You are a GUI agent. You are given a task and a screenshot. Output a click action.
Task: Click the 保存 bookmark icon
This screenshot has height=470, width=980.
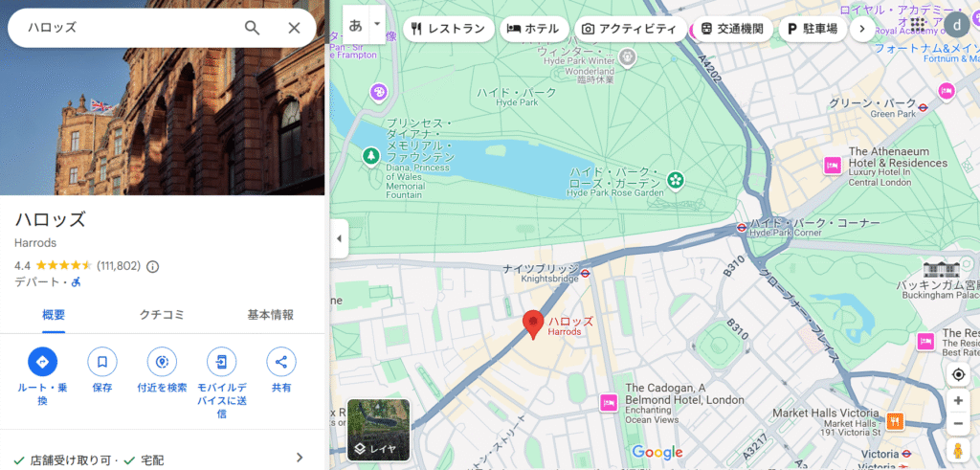point(101,362)
